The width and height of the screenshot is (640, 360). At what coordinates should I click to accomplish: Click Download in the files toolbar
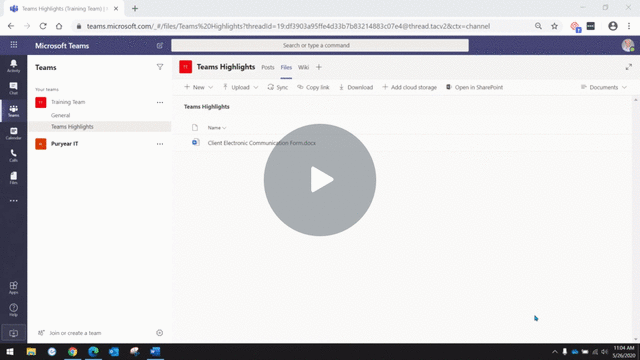click(x=356, y=87)
